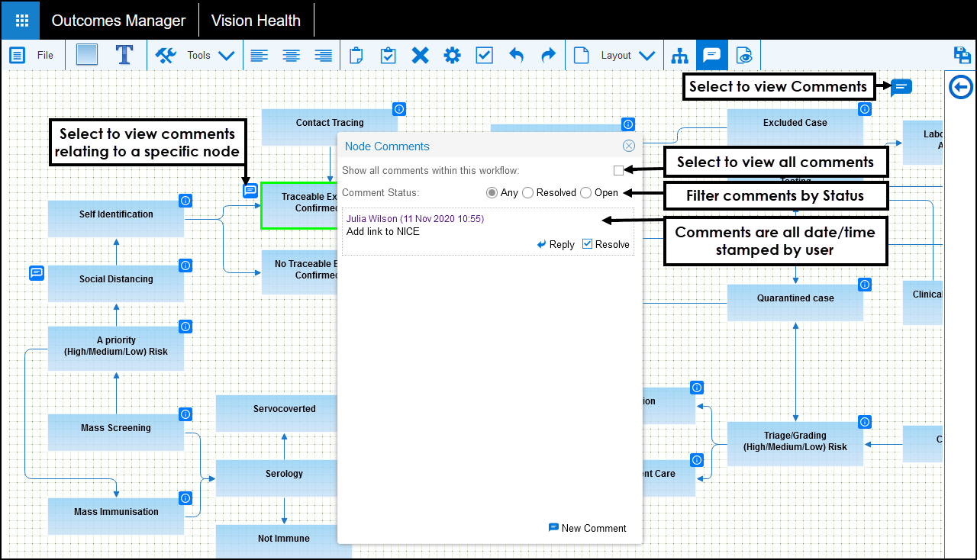Click the shape fill color square

tap(87, 55)
